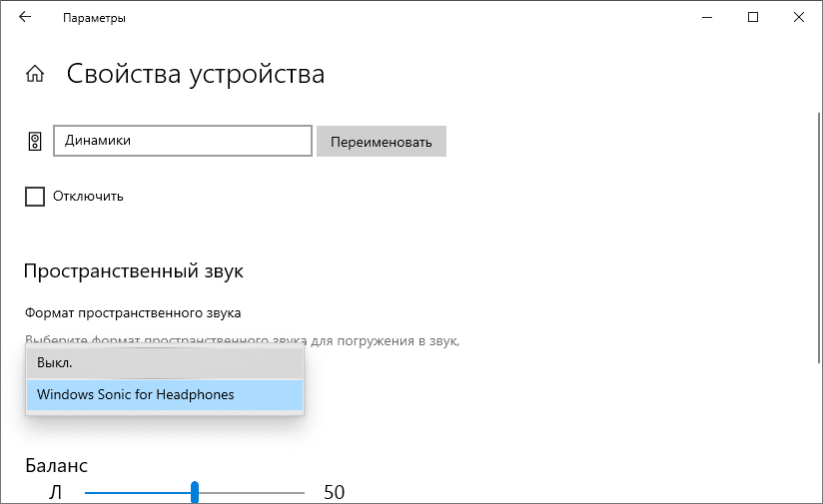Maximize the Параметры window
The width and height of the screenshot is (823, 504).
click(x=753, y=18)
